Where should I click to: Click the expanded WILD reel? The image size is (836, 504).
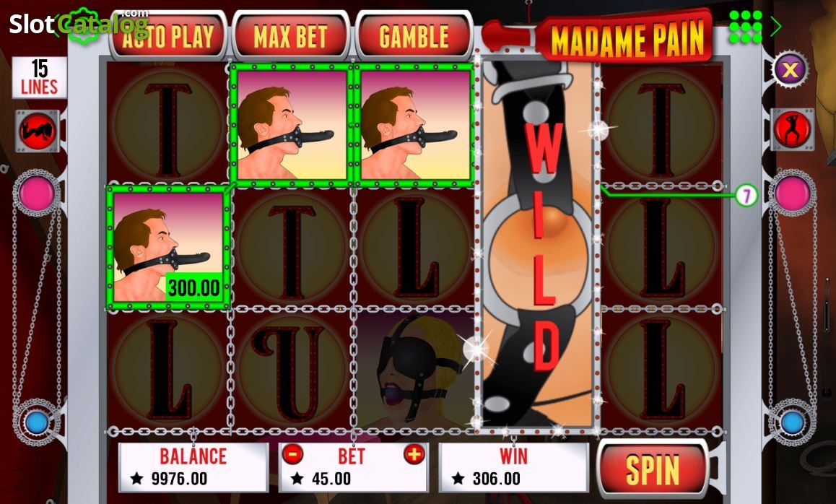click(539, 244)
